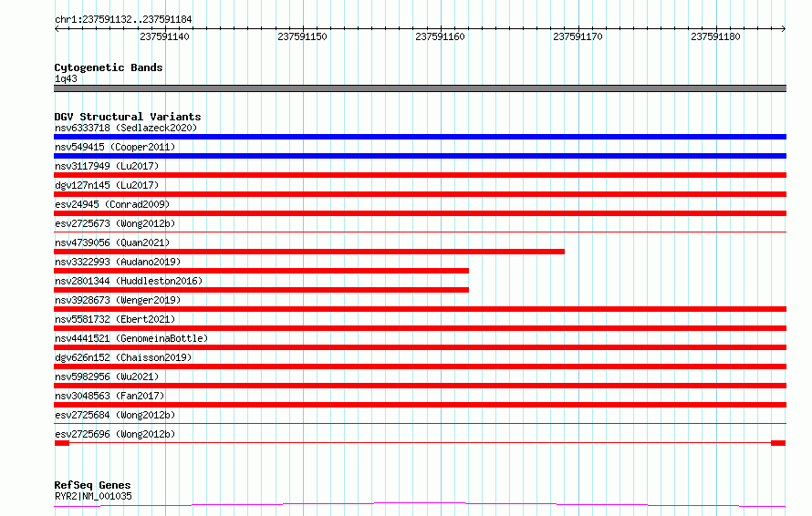Open variant esv2725684 (Wong2012b) label
The width and height of the screenshot is (812, 516).
pyautogui.click(x=115, y=415)
